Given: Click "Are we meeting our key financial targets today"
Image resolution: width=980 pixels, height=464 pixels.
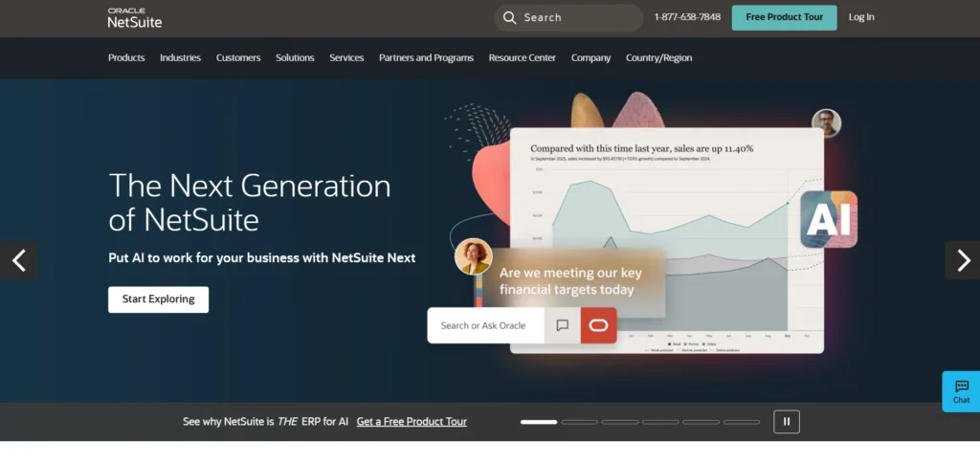Looking at the screenshot, I should 570,281.
